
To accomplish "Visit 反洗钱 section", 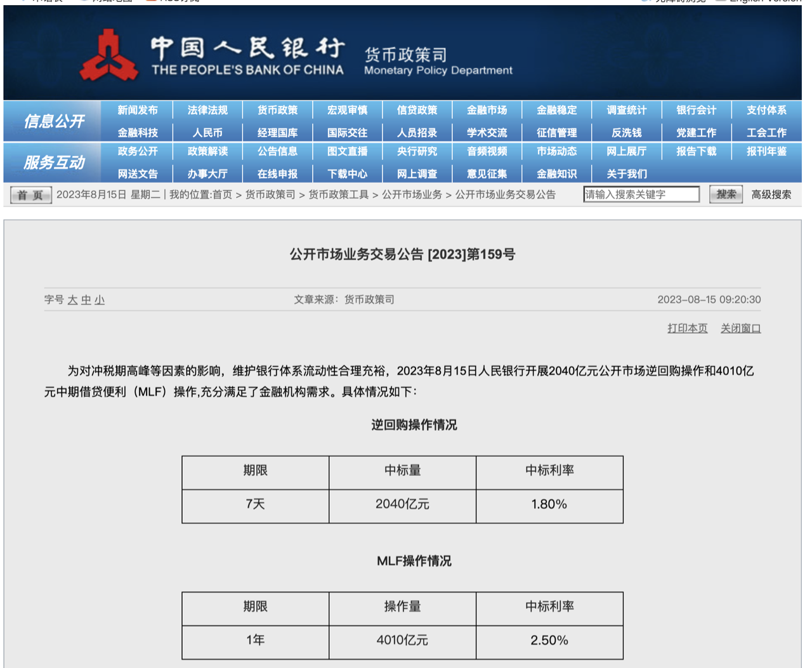I will point(626,133).
